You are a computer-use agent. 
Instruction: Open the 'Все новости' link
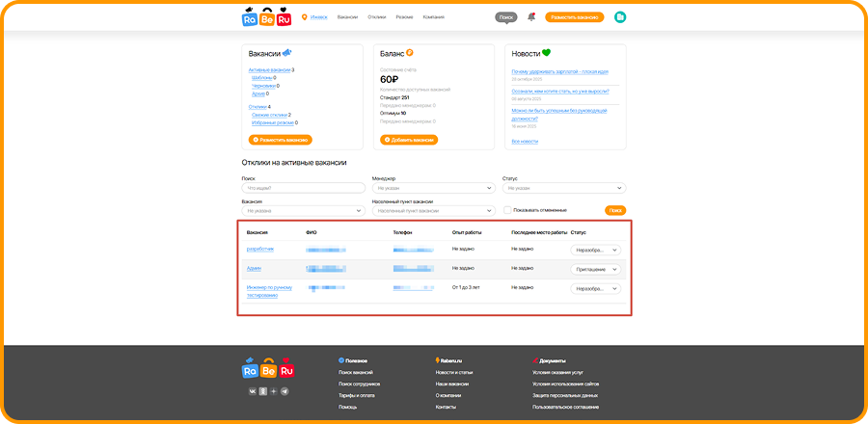click(x=524, y=142)
